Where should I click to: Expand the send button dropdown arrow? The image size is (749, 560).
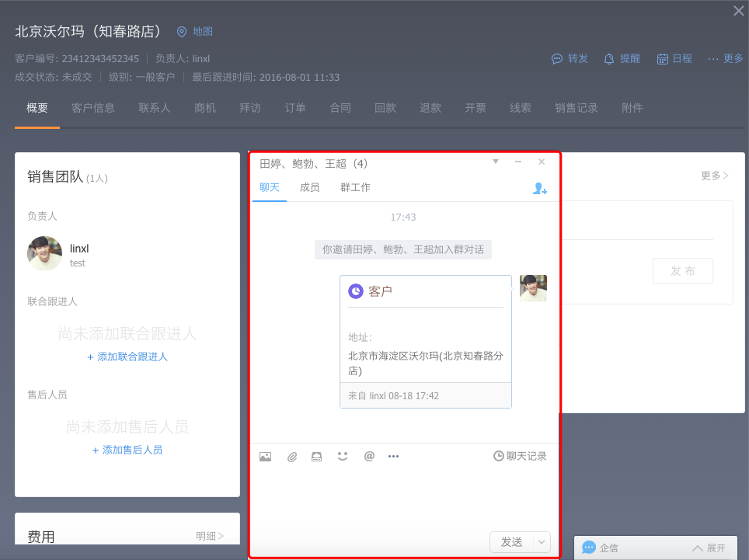(x=542, y=542)
